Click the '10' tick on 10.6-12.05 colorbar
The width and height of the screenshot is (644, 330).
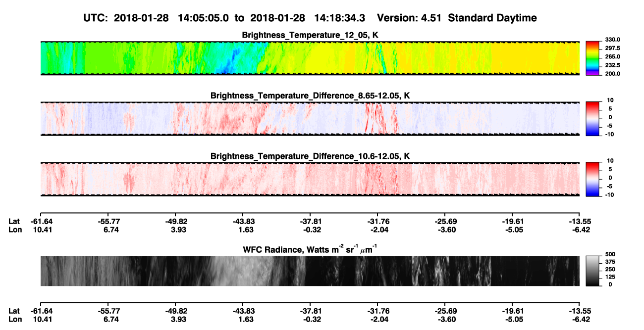610,161
